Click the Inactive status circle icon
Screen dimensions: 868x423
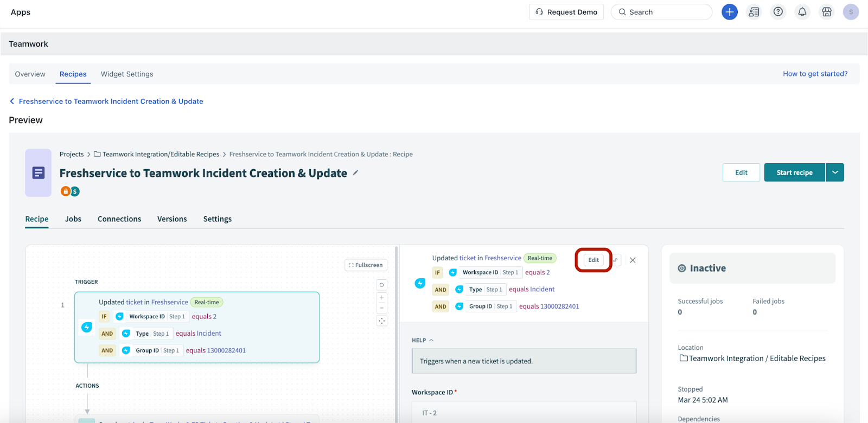click(682, 268)
